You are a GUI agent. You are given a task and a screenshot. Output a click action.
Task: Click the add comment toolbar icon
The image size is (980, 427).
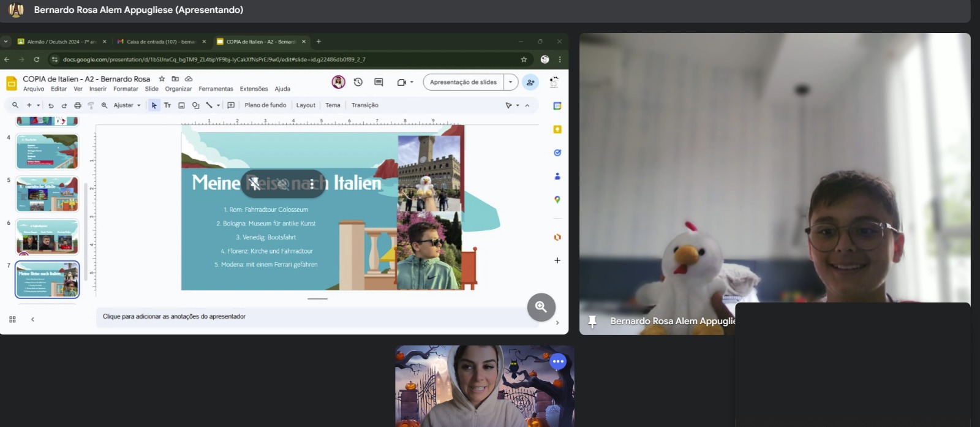231,105
